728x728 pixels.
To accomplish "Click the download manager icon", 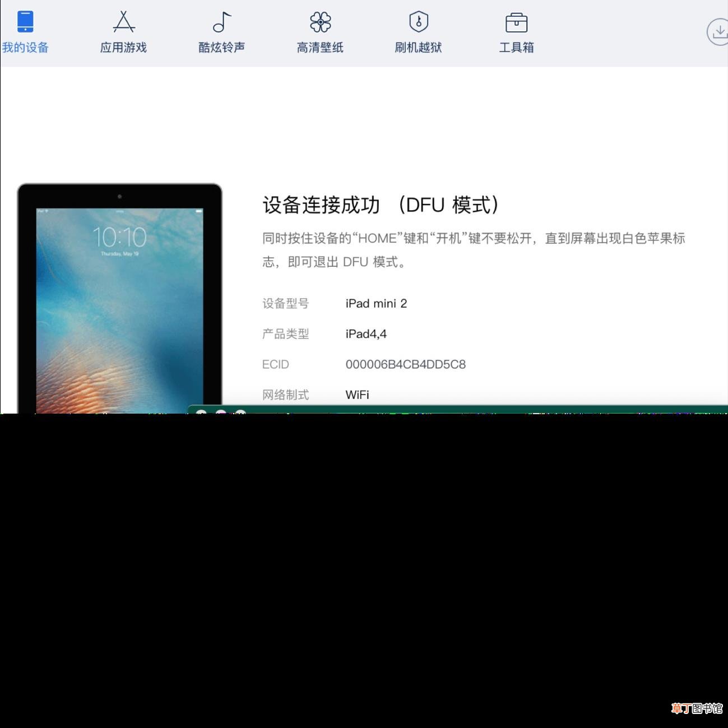I will [x=718, y=32].
